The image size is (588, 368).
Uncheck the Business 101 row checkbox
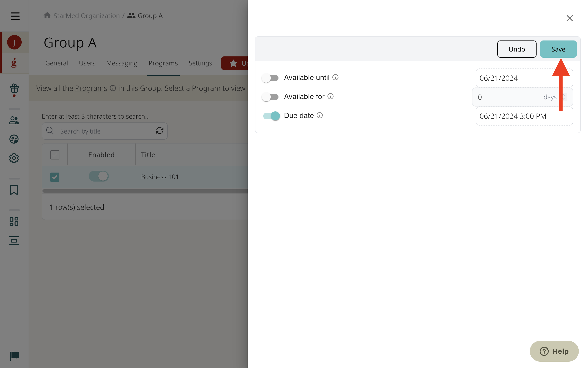tap(55, 177)
